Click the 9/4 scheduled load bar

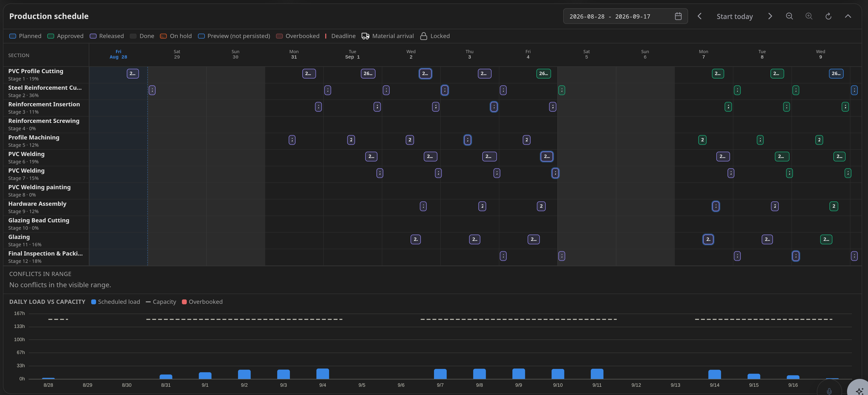click(x=323, y=374)
